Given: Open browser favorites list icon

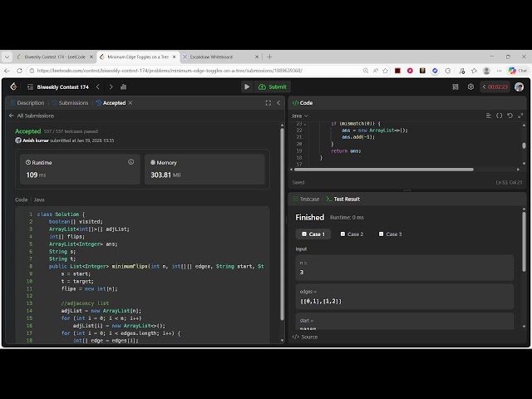Looking at the screenshot, I should click(x=474, y=71).
